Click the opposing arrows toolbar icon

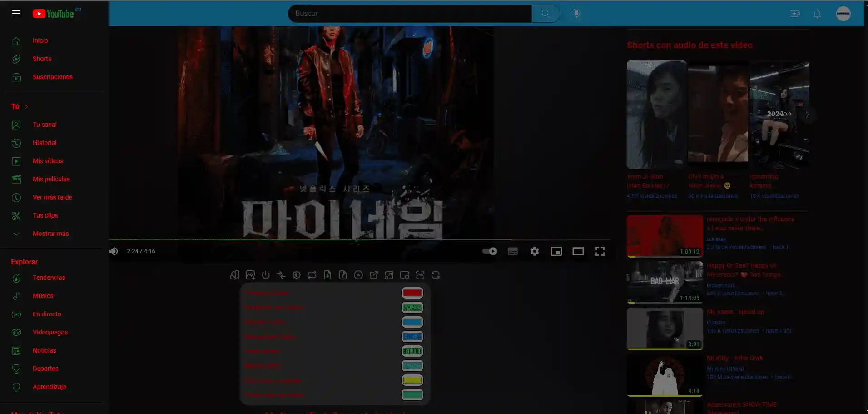coord(281,275)
